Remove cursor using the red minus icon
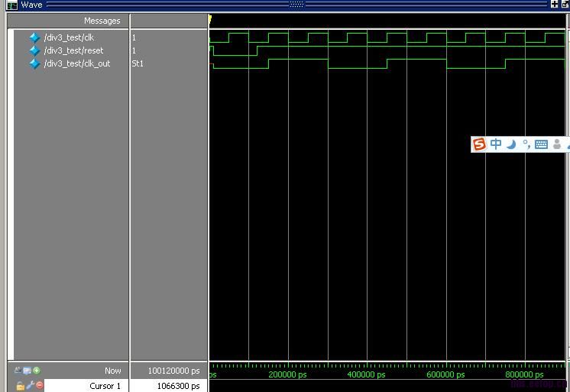The width and height of the screenshot is (570, 392). (40, 386)
